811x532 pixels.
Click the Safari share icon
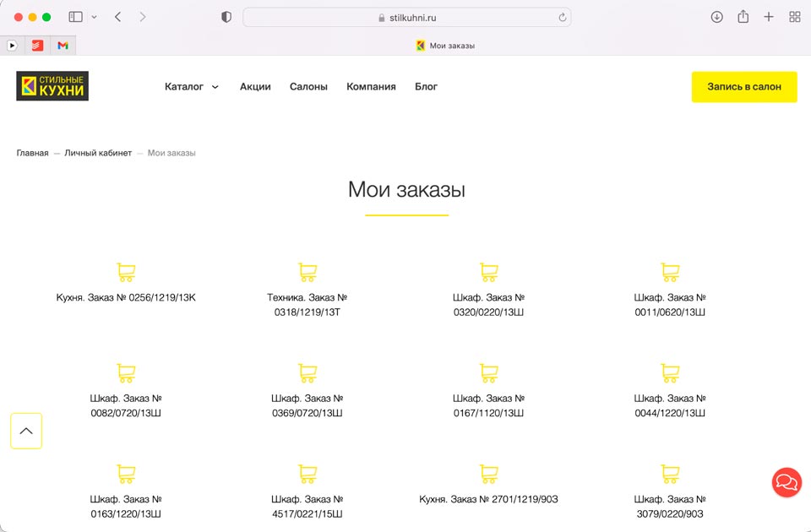tap(743, 17)
